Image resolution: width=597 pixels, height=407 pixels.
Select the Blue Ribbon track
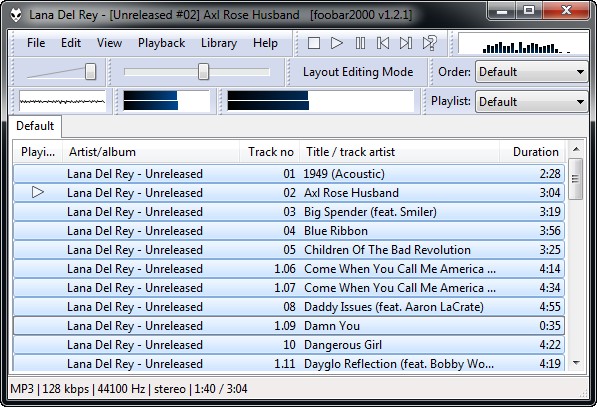[289, 231]
